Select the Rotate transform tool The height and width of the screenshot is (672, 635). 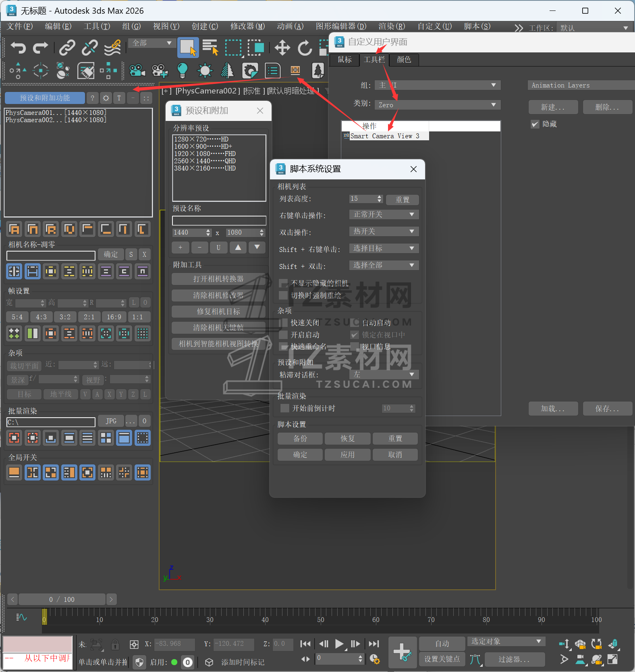point(305,48)
